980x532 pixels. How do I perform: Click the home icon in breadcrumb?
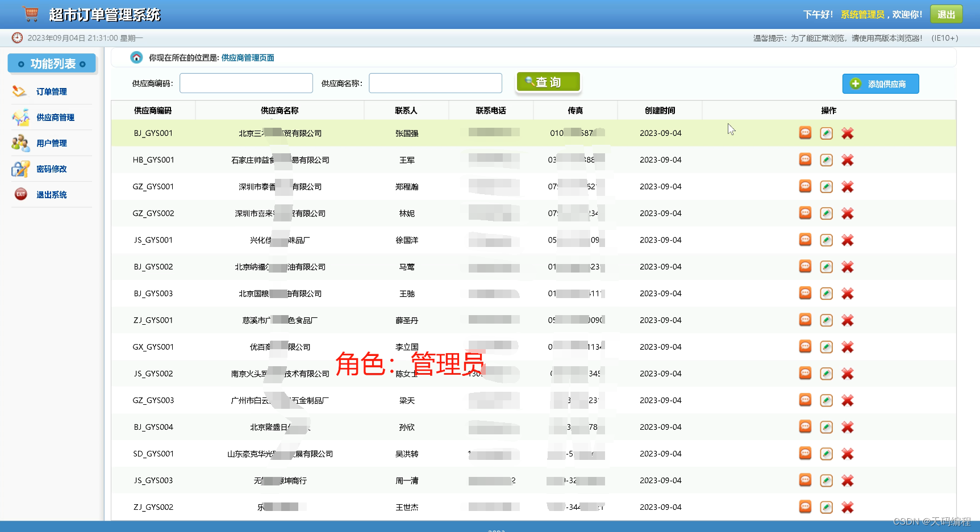pos(136,57)
